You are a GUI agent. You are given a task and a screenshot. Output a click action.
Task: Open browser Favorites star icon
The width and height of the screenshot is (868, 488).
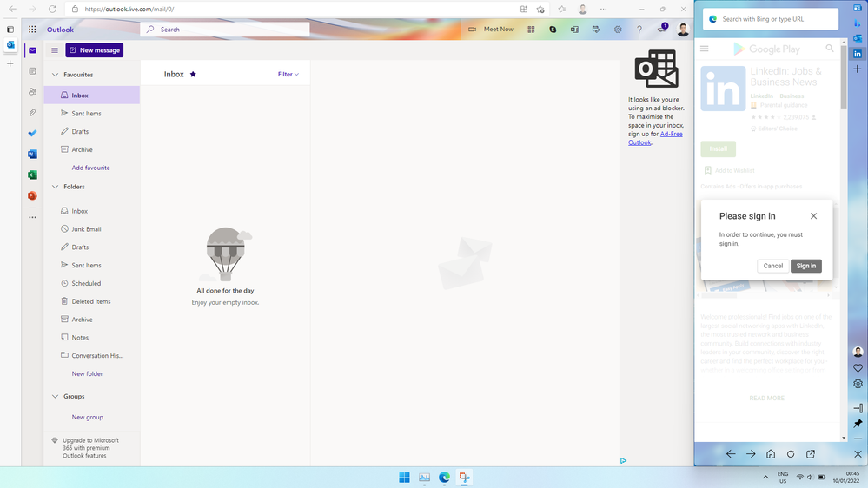point(562,10)
